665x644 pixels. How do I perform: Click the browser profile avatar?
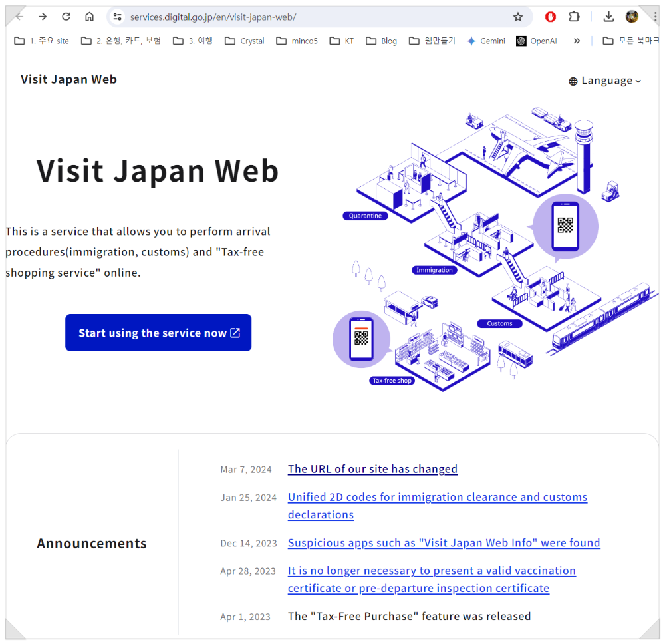tap(632, 16)
